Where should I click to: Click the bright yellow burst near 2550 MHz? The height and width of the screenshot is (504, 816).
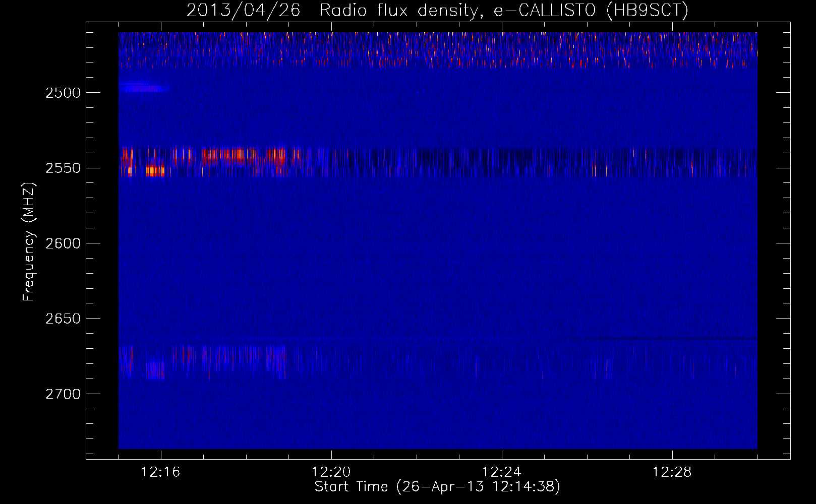(155, 171)
